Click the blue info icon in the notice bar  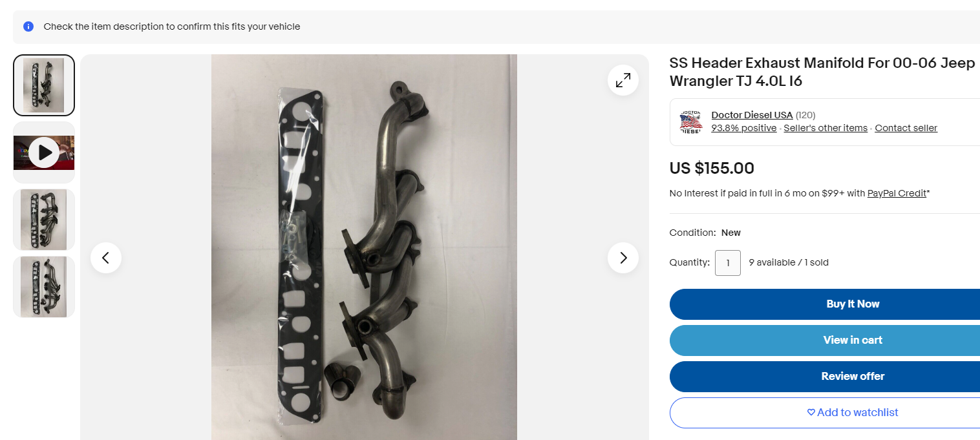28,26
